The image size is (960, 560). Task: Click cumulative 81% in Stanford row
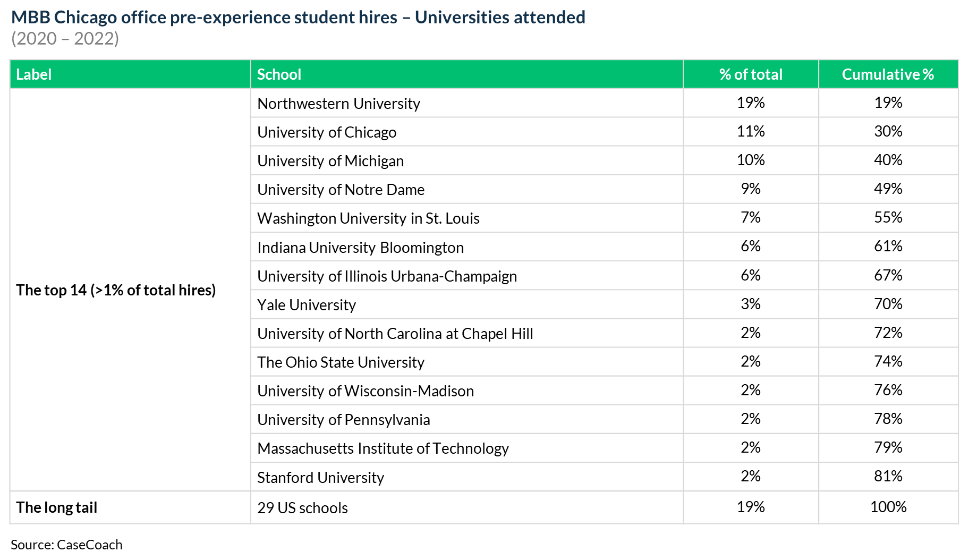click(x=888, y=476)
